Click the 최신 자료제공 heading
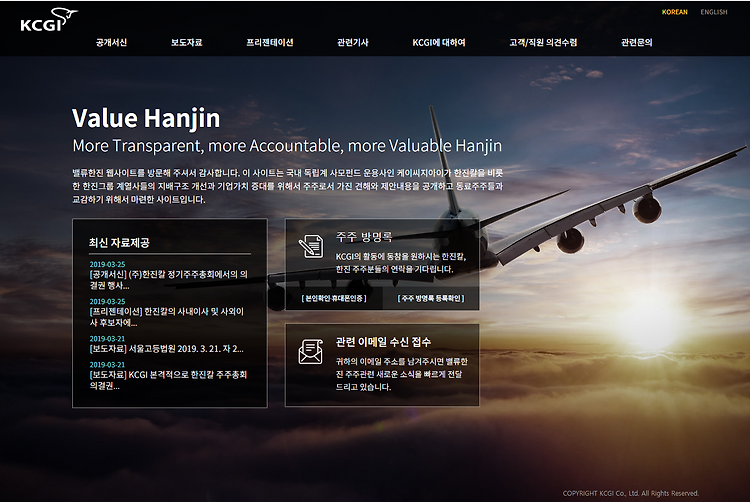Screen dimensions: 750x502 [119, 243]
